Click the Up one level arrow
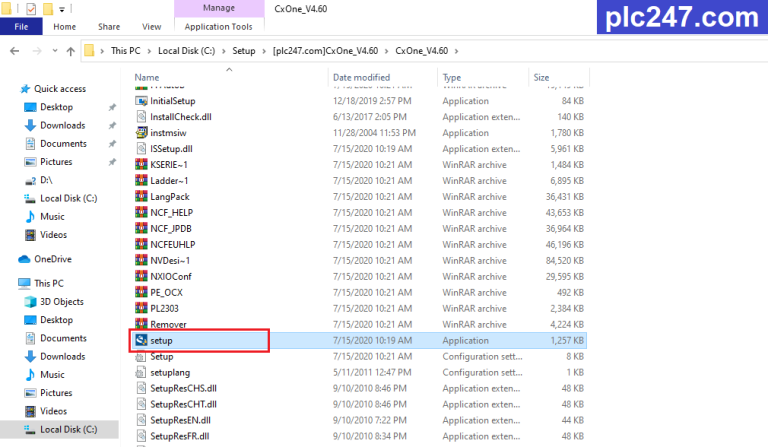 [71, 51]
